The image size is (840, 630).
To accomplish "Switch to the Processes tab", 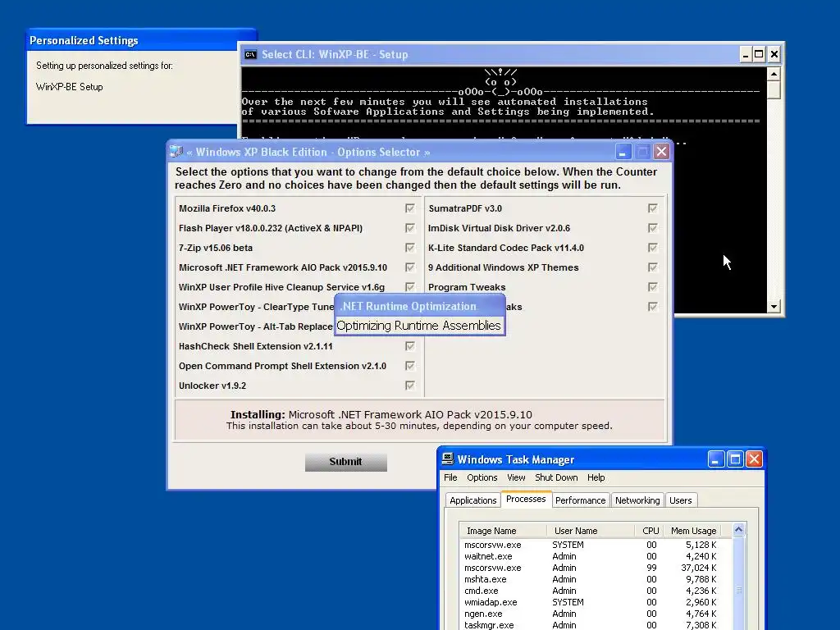I will [x=526, y=499].
